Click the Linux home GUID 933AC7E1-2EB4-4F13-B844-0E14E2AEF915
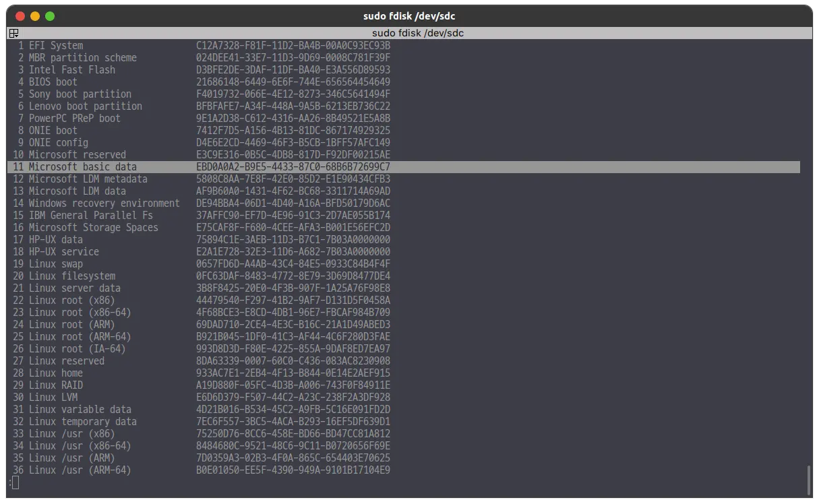This screenshot has height=504, width=819. 293,373
